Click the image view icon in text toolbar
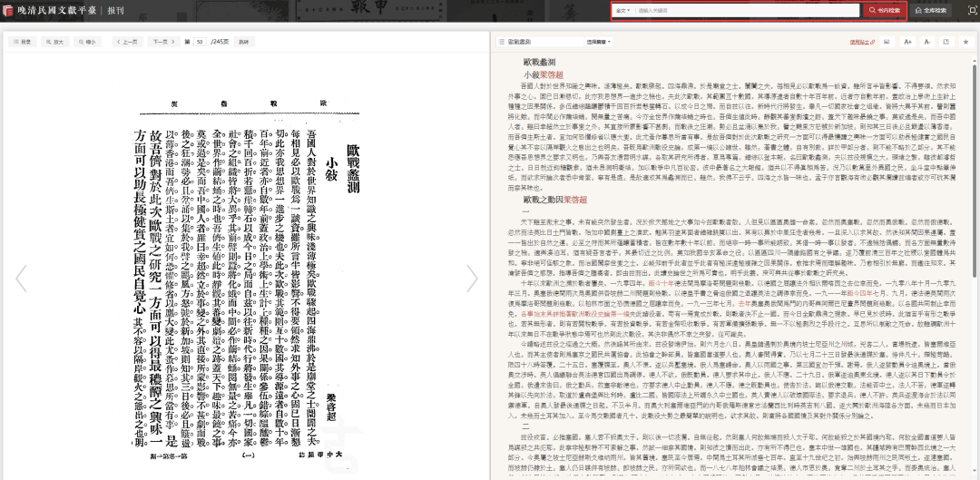The height and width of the screenshot is (480, 980). tap(886, 42)
